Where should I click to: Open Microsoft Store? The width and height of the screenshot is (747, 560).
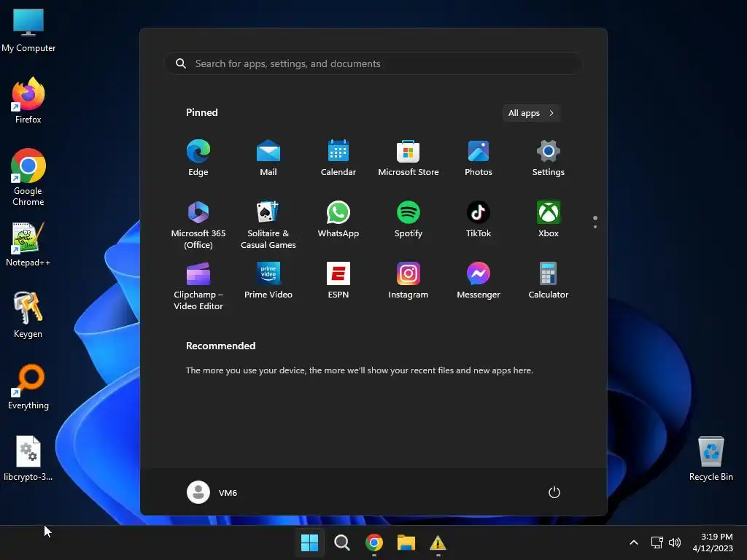point(409,158)
